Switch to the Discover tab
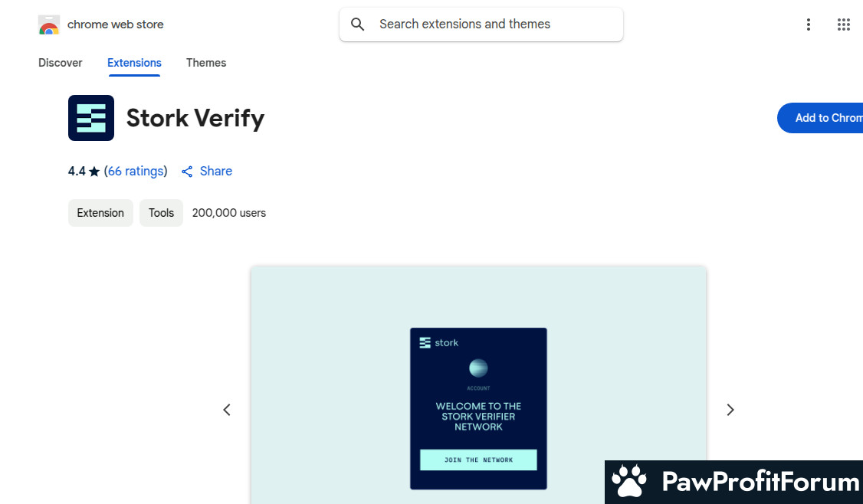 coord(61,63)
